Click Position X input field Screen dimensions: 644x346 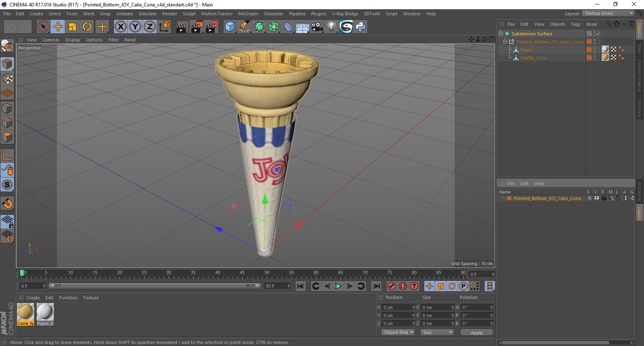pyautogui.click(x=398, y=307)
